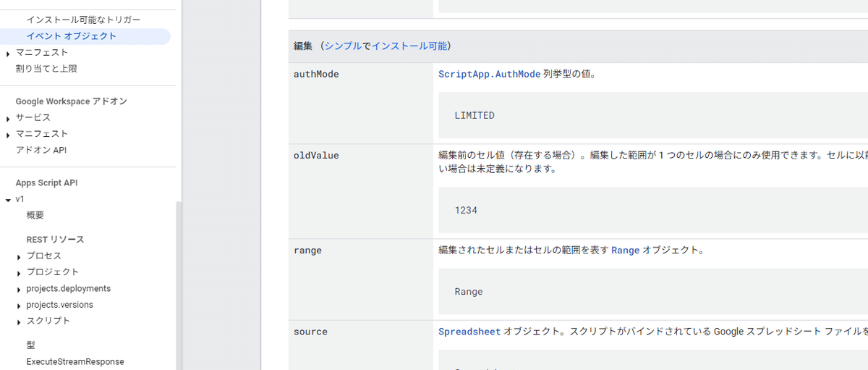868x370 pixels.
Task: Open projects.versions resource
Action: tap(60, 305)
